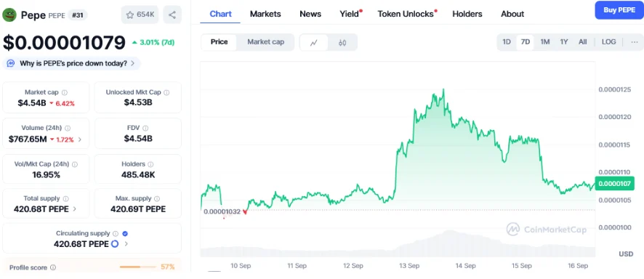Image resolution: width=644 pixels, height=279 pixels.
Task: Switch chart to line view icon
Action: pos(314,42)
